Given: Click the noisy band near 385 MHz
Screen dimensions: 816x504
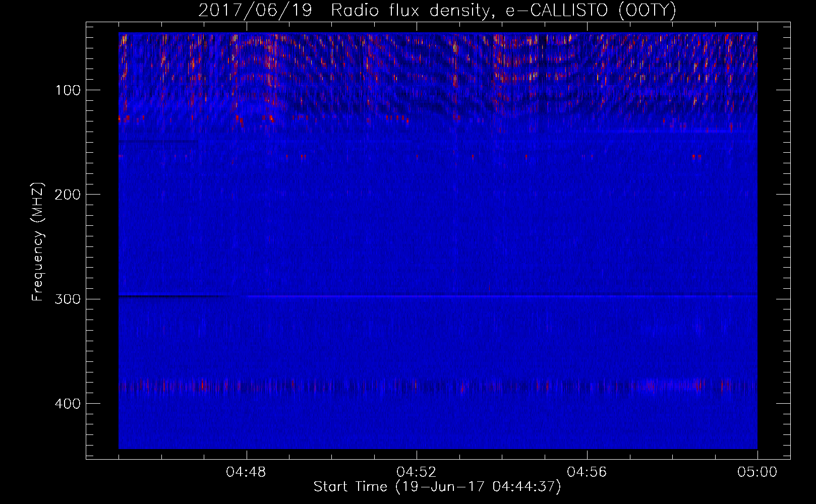Looking at the screenshot, I should click(438, 387).
